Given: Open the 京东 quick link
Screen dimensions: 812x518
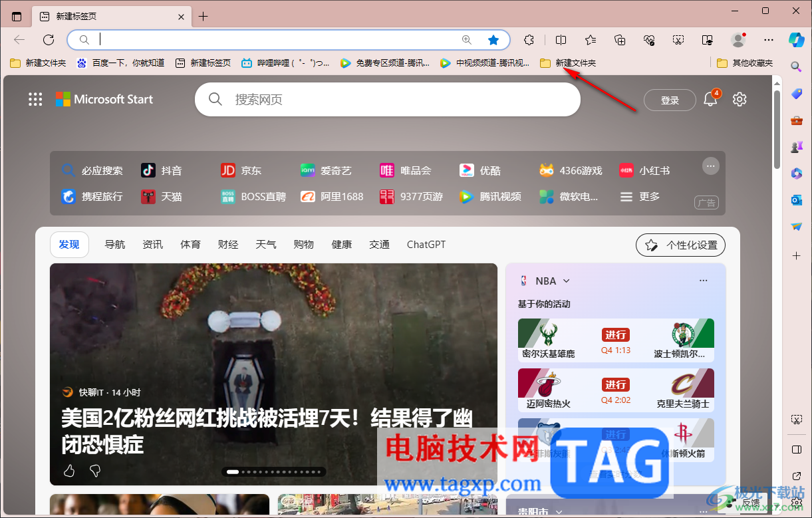Looking at the screenshot, I should coord(241,171).
